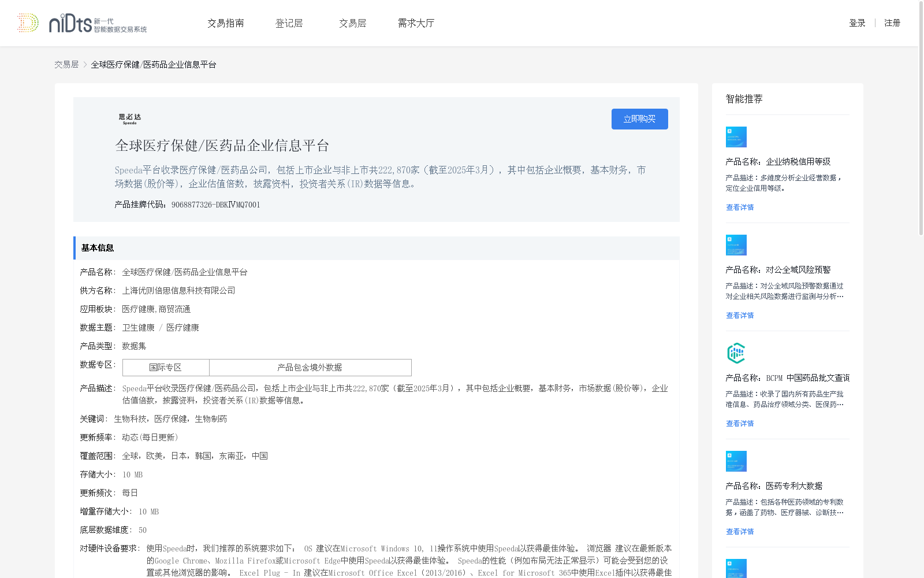The width and height of the screenshot is (924, 578).
Task: Click supplier name 上海优则倍思信息科技有限公司
Action: (179, 291)
